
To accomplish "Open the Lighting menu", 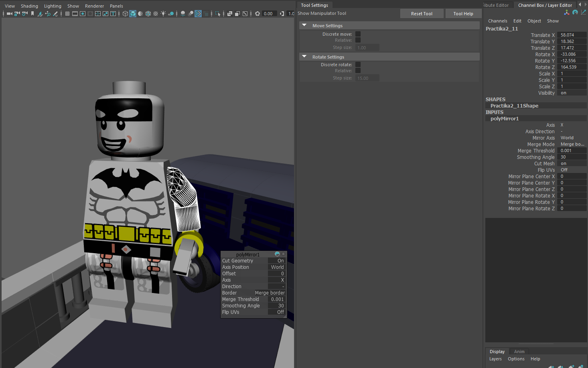I will pyautogui.click(x=53, y=6).
